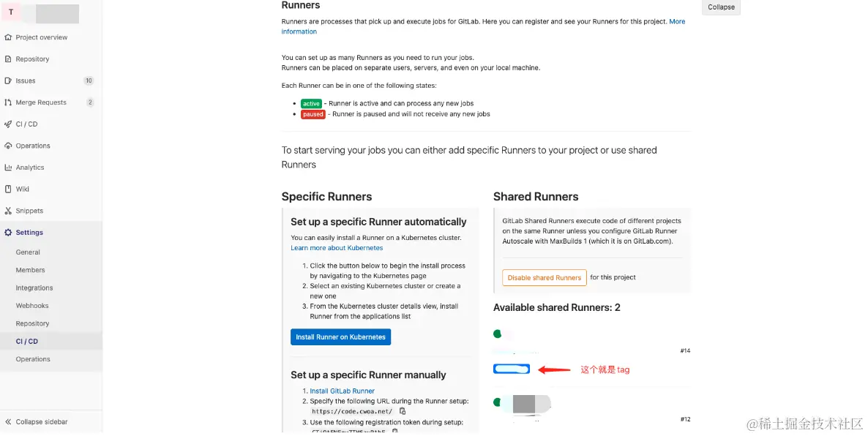Click the Settings gear icon

click(x=8, y=233)
